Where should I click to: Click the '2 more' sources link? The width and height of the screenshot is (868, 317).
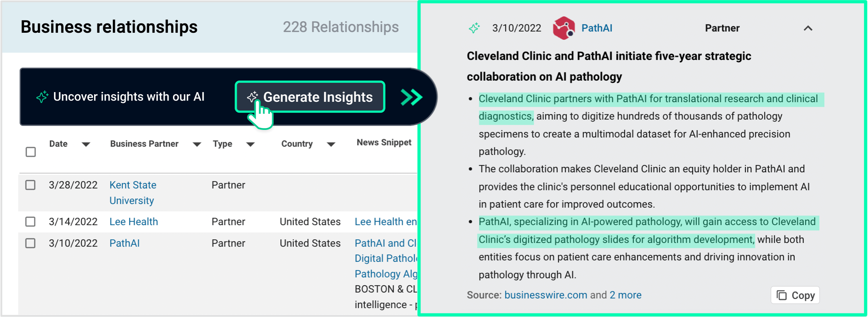(x=626, y=295)
